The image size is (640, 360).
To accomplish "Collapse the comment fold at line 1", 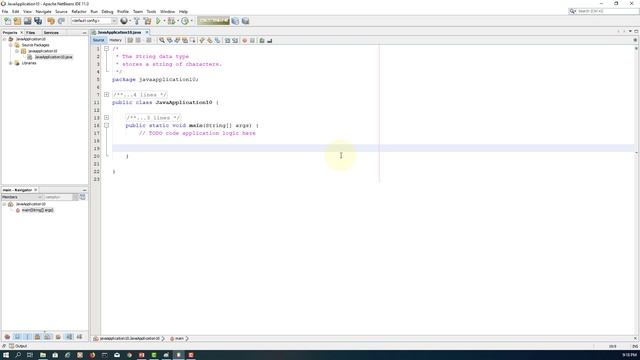I will (106, 49).
